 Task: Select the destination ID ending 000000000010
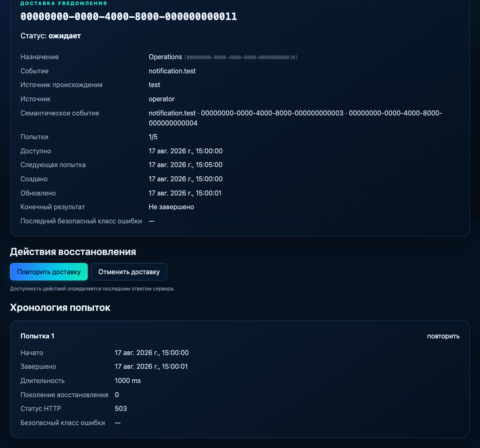point(241,57)
